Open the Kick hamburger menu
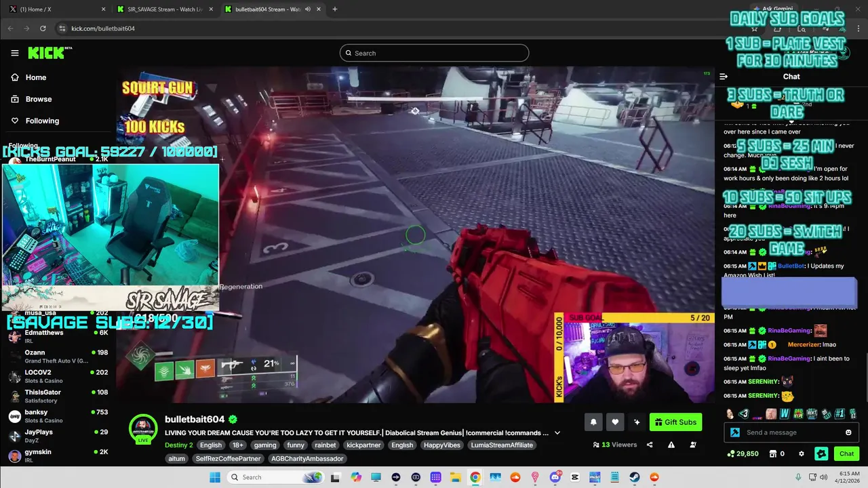 pyautogui.click(x=15, y=53)
